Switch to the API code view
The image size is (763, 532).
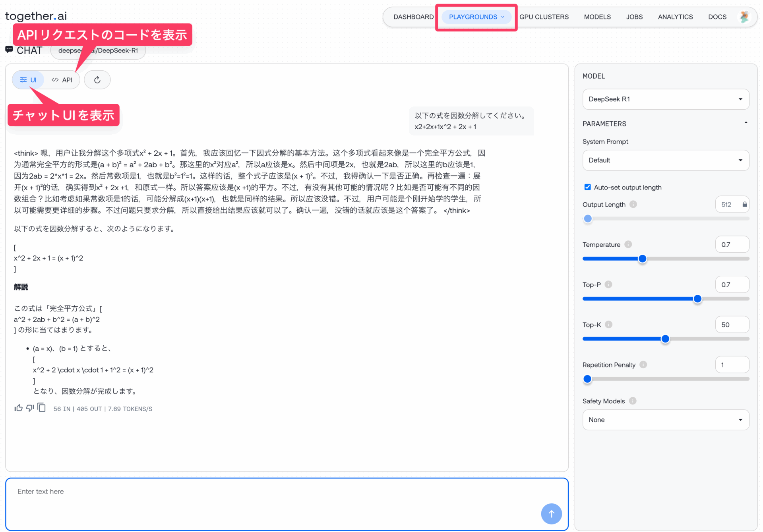(62, 80)
